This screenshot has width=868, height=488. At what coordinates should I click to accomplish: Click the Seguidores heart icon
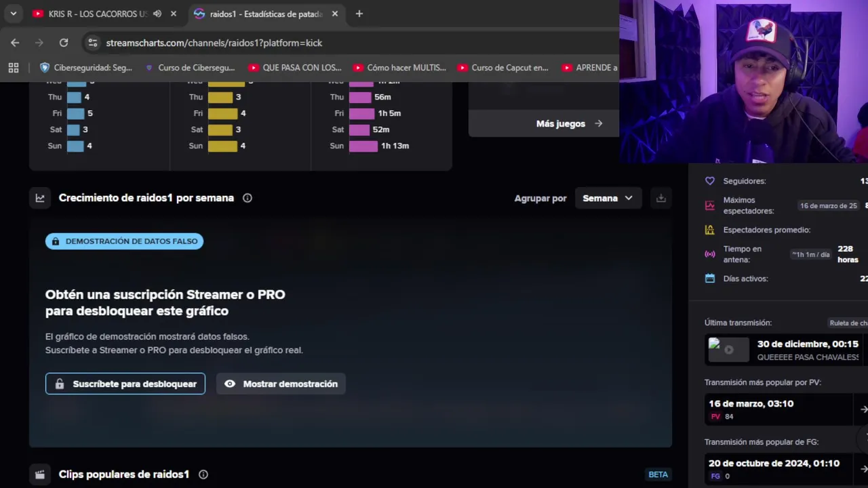point(710,181)
